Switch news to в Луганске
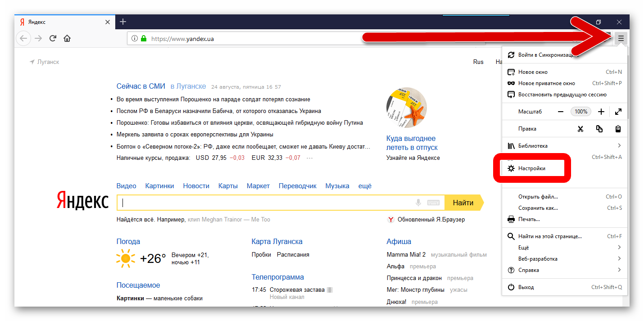 click(x=188, y=86)
